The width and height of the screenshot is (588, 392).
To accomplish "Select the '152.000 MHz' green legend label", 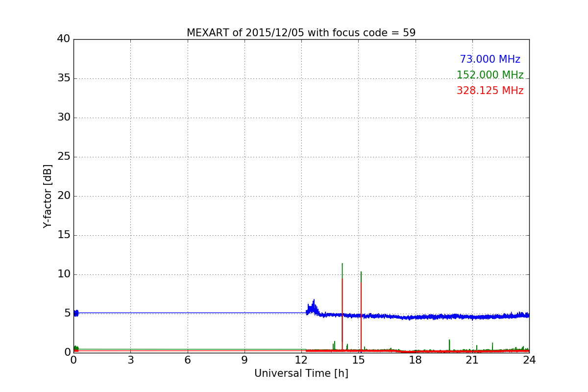I will 490,75.
